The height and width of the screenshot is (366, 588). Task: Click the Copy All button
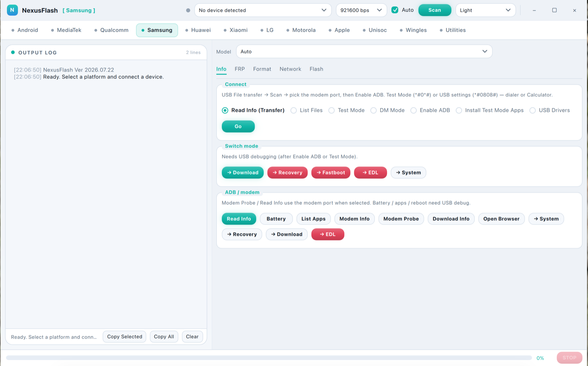(x=164, y=337)
